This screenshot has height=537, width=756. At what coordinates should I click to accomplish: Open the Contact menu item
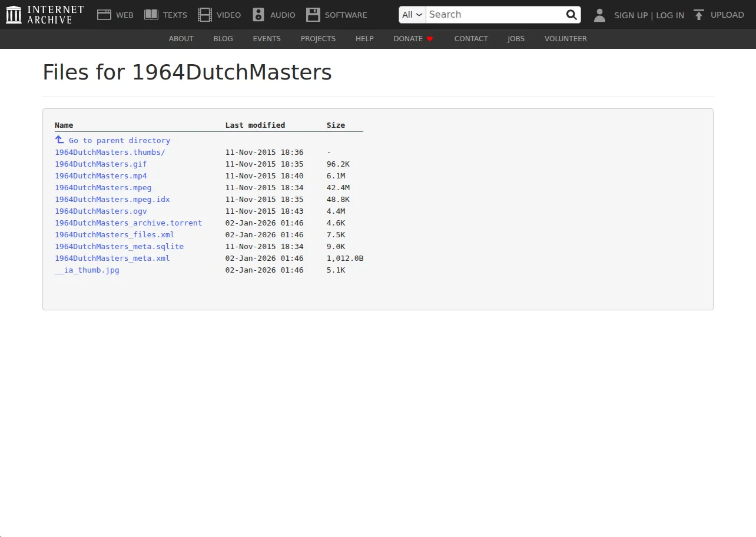click(x=471, y=39)
